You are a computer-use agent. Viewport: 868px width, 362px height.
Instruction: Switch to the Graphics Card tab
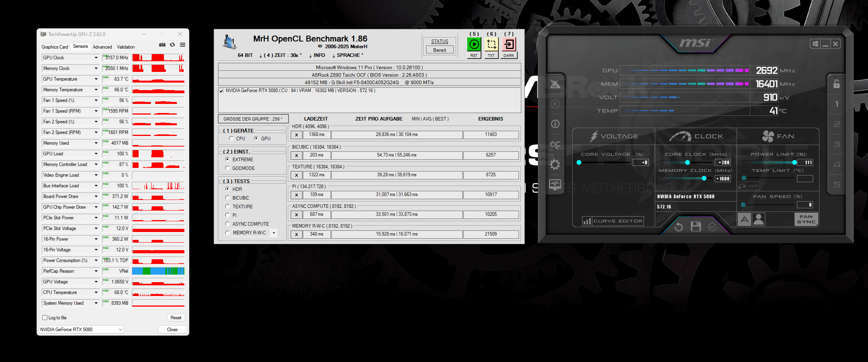pyautogui.click(x=55, y=47)
